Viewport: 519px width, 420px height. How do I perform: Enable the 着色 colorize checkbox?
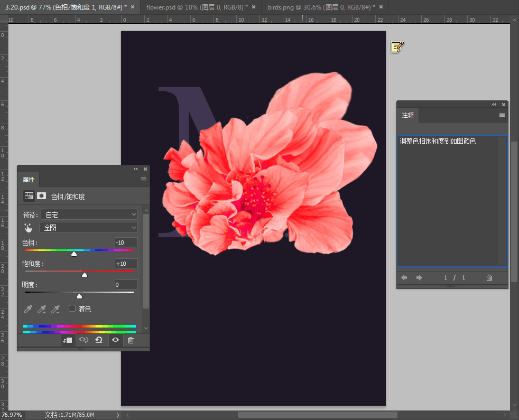pyautogui.click(x=72, y=309)
